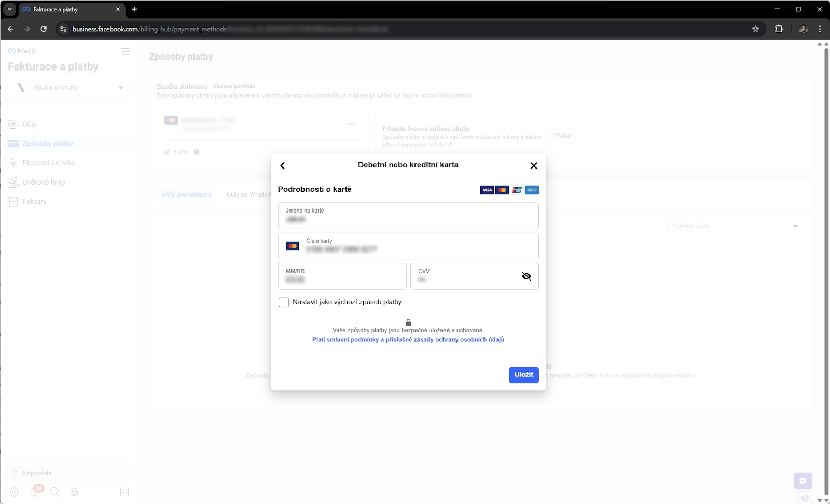This screenshot has width=830, height=504.
Task: Focus the CVV input field
Action: coord(475,276)
